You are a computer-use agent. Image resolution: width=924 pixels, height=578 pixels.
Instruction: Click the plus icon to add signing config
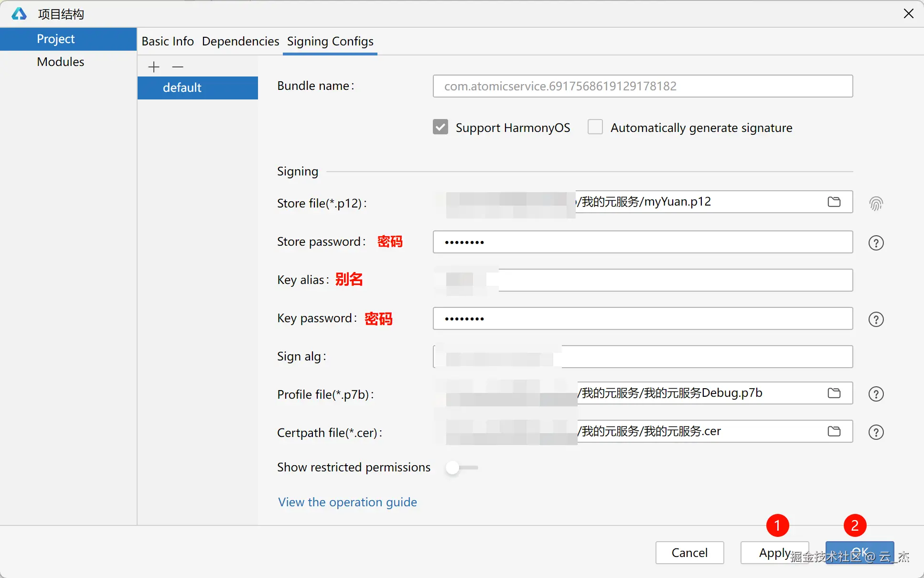[153, 67]
